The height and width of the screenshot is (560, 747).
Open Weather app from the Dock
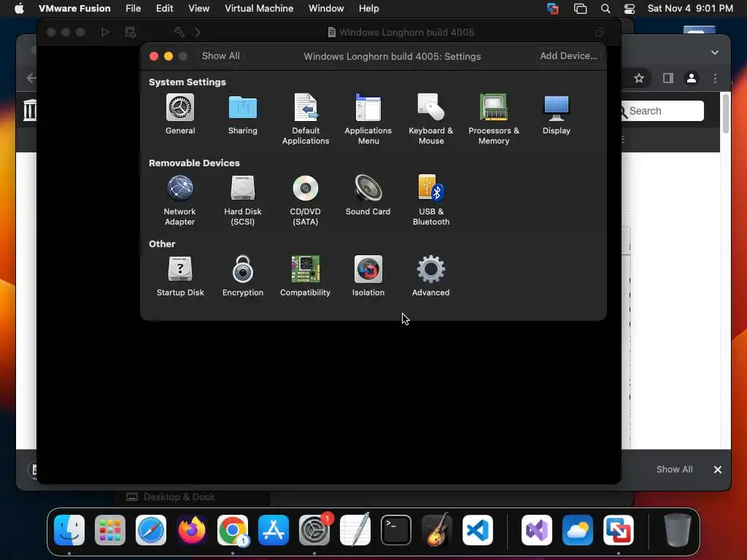pos(578,530)
